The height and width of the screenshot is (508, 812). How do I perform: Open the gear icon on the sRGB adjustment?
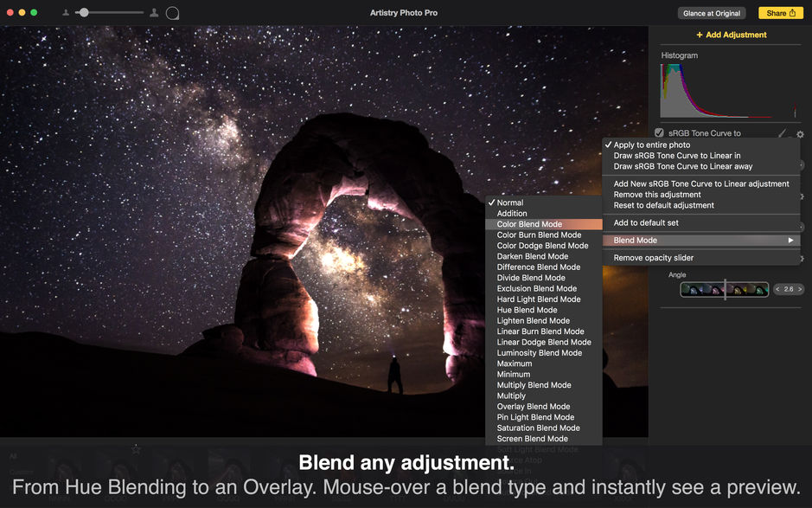click(800, 134)
